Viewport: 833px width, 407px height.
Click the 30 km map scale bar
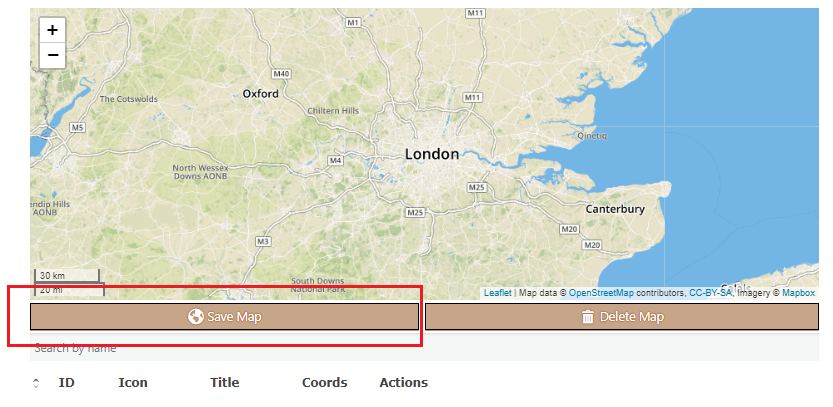click(67, 275)
